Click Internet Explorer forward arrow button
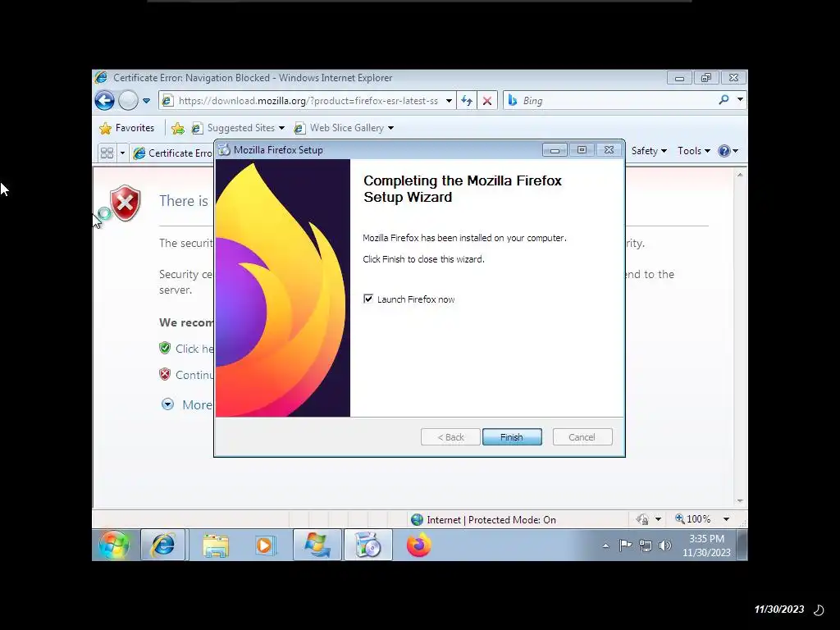The height and width of the screenshot is (630, 840). 128,100
